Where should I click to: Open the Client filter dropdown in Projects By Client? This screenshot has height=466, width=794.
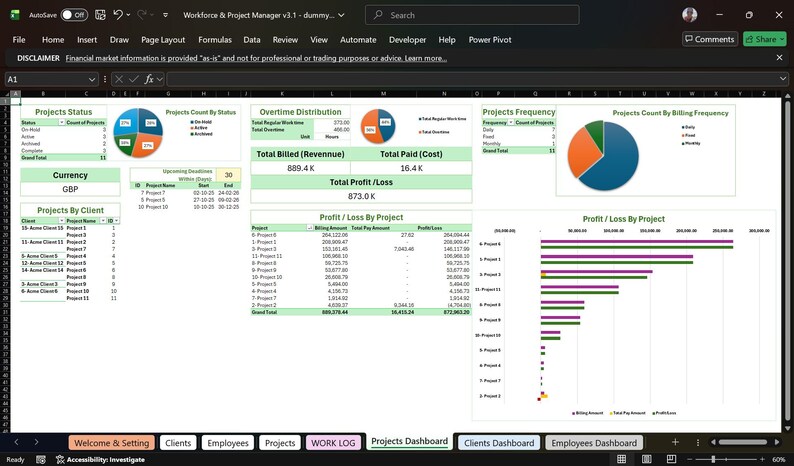tap(62, 221)
